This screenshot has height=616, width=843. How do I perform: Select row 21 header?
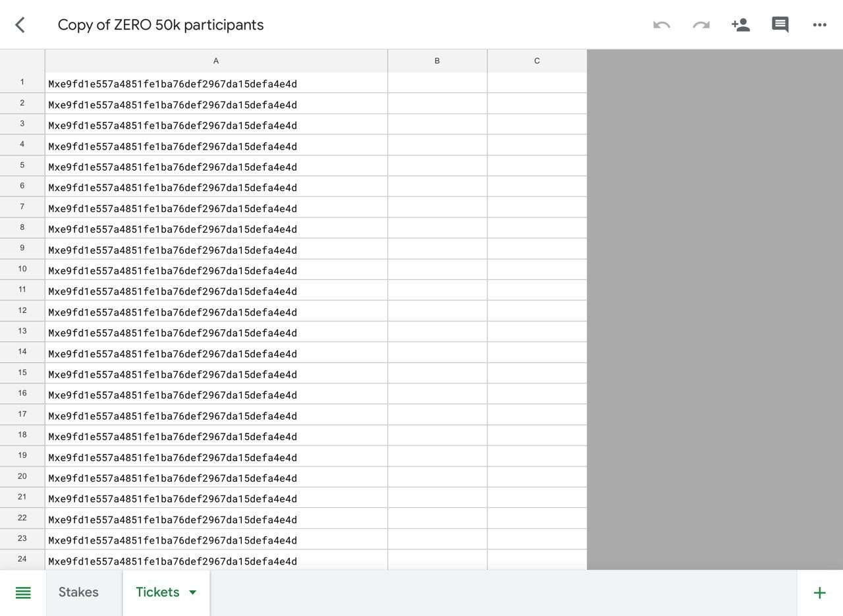22,497
